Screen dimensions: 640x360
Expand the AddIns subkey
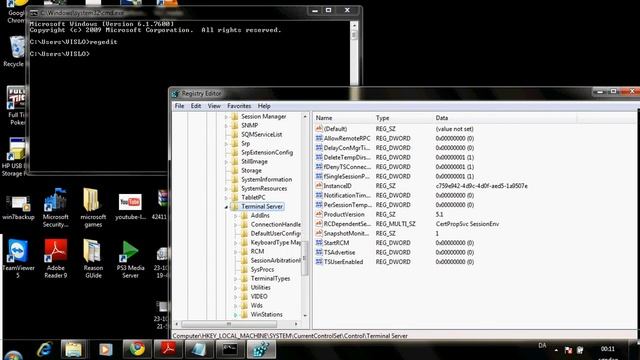[x=236, y=216]
